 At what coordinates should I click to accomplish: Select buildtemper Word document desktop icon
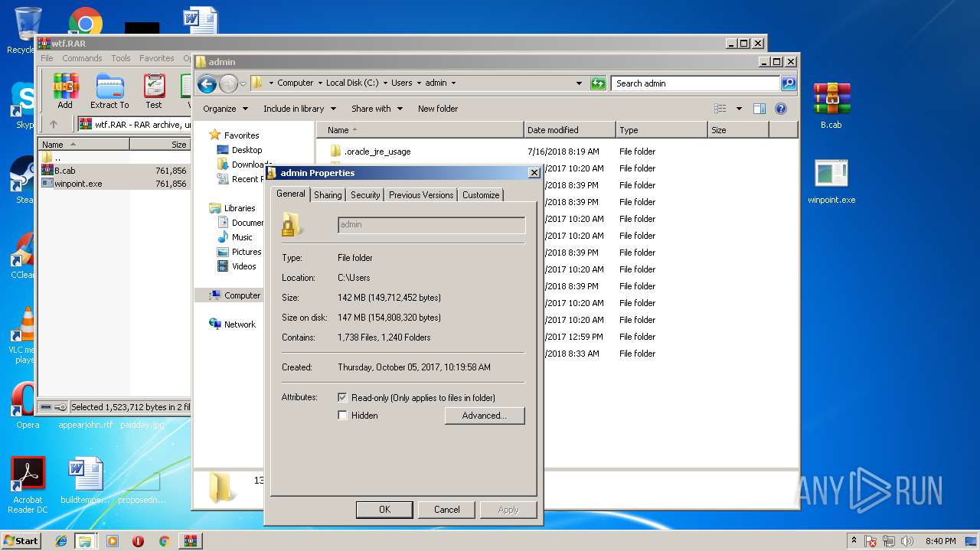[x=85, y=481]
